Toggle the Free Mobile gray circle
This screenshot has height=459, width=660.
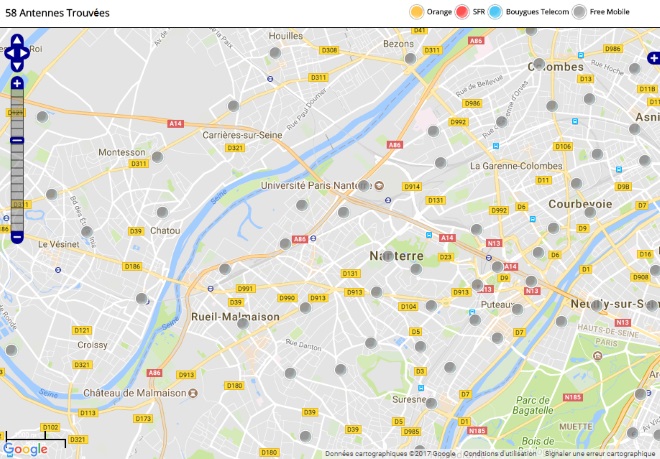pyautogui.click(x=580, y=12)
